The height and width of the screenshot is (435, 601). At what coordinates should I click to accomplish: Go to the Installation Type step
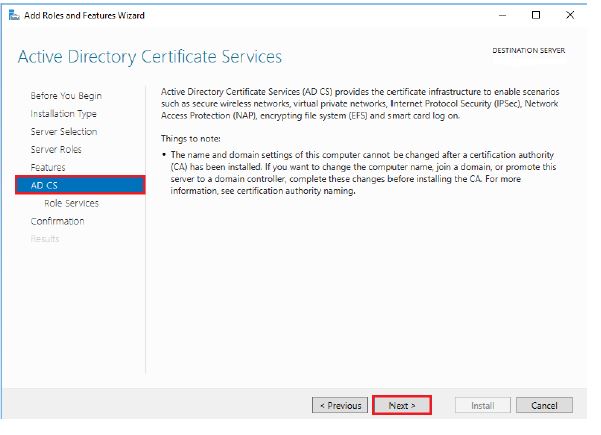(63, 114)
